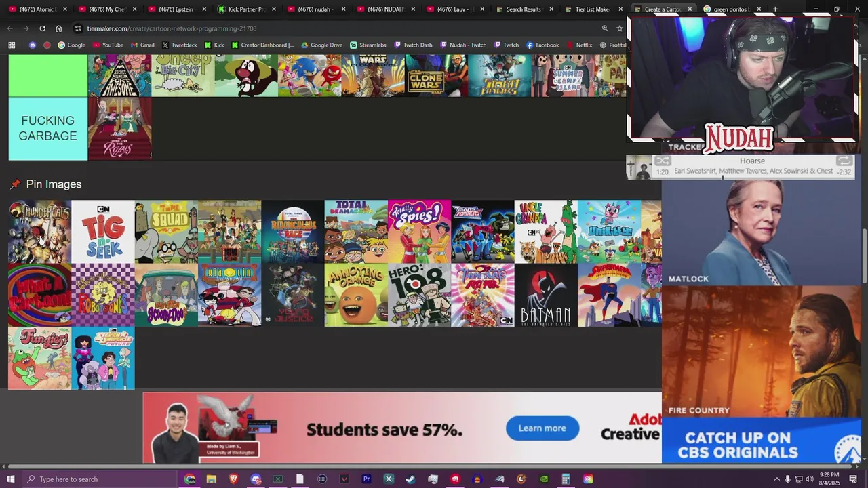Select the Hero 108 image

tap(419, 295)
